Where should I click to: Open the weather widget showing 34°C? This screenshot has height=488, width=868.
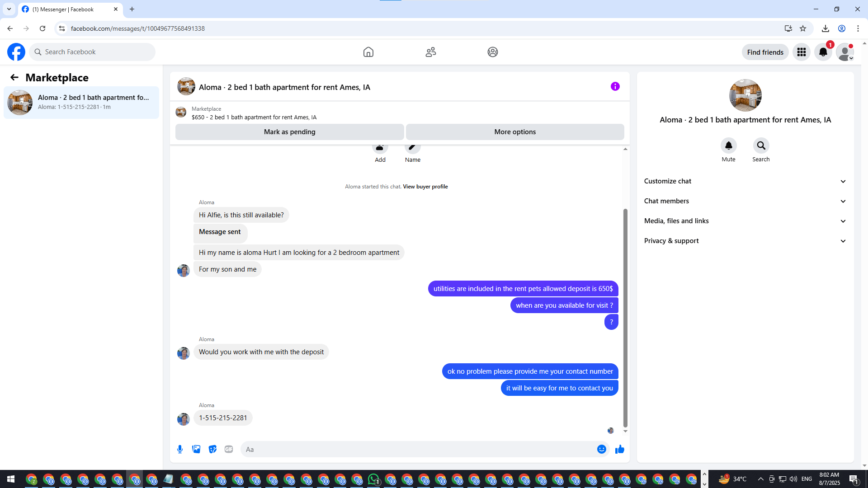click(x=732, y=479)
